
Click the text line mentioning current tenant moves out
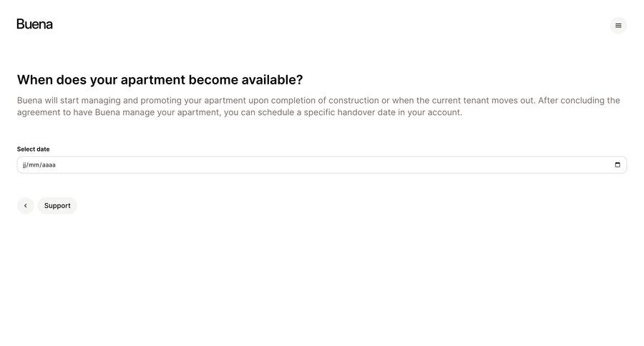318,101
